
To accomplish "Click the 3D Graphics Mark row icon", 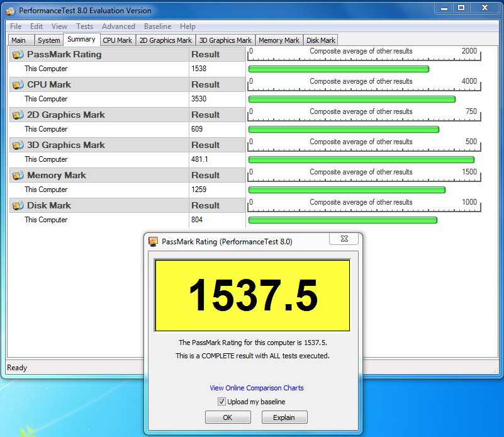I will (18, 145).
